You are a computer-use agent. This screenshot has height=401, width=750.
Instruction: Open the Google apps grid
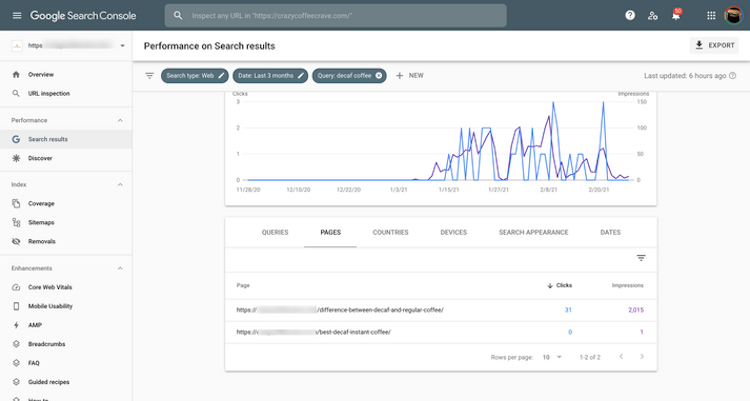(x=711, y=15)
